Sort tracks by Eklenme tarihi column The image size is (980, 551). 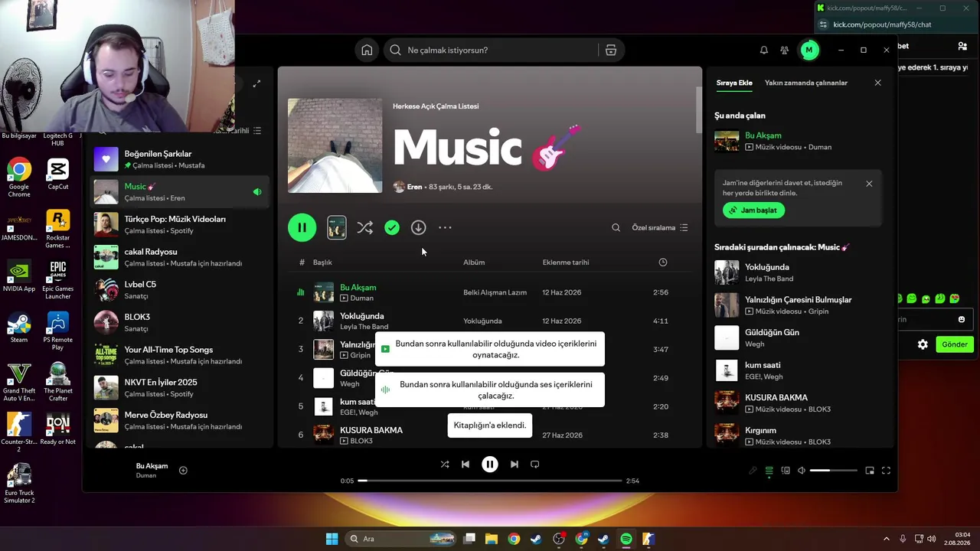click(x=566, y=262)
